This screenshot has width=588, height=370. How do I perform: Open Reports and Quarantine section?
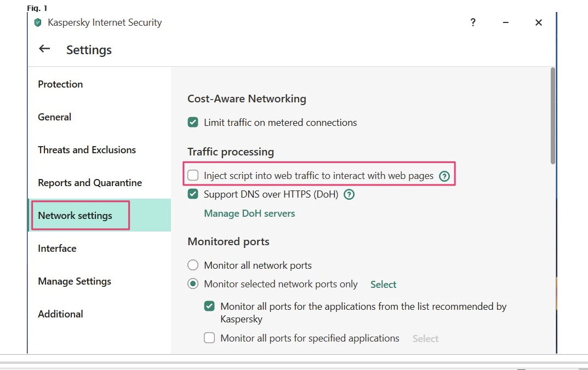(x=90, y=183)
